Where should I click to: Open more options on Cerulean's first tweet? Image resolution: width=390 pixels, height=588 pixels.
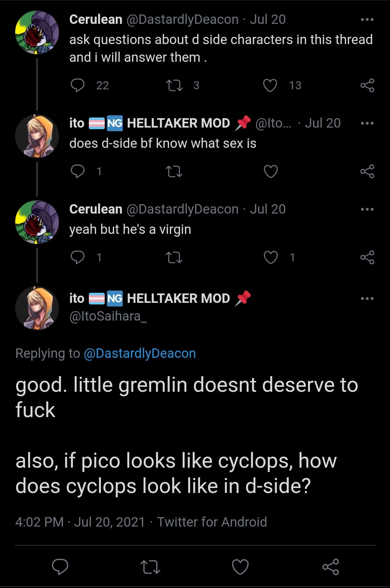pos(367,20)
